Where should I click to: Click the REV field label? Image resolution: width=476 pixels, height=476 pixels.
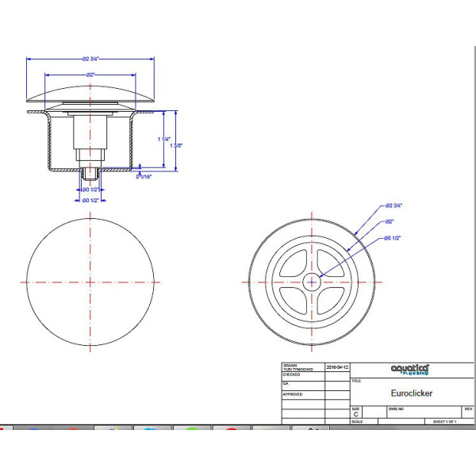[468, 409]
